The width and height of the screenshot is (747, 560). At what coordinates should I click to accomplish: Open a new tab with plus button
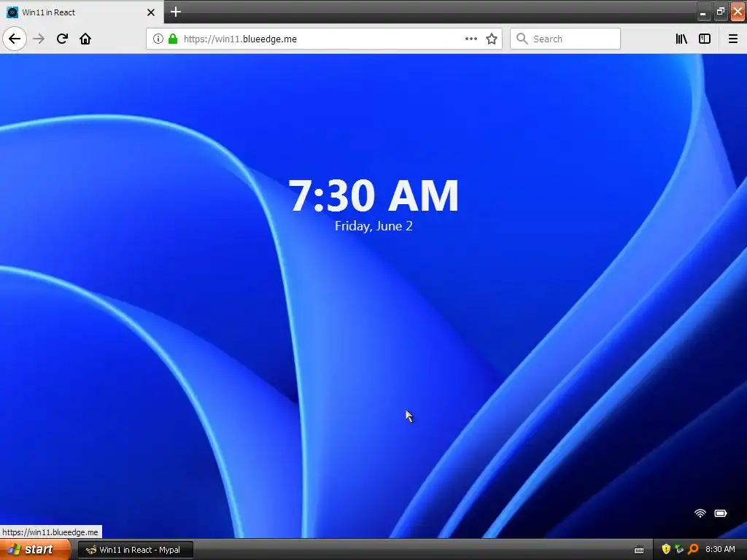175,12
